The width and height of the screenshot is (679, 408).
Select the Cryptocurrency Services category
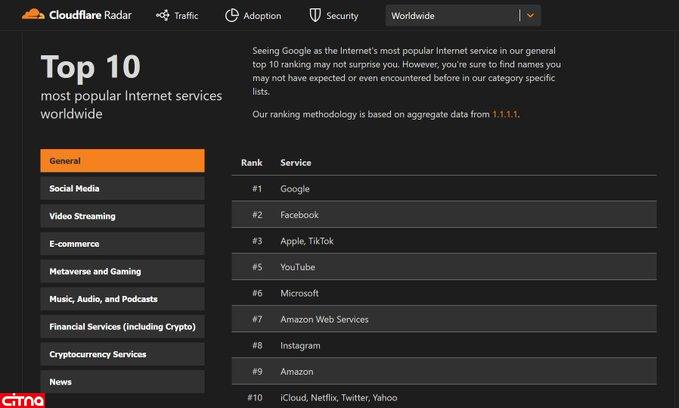point(122,354)
